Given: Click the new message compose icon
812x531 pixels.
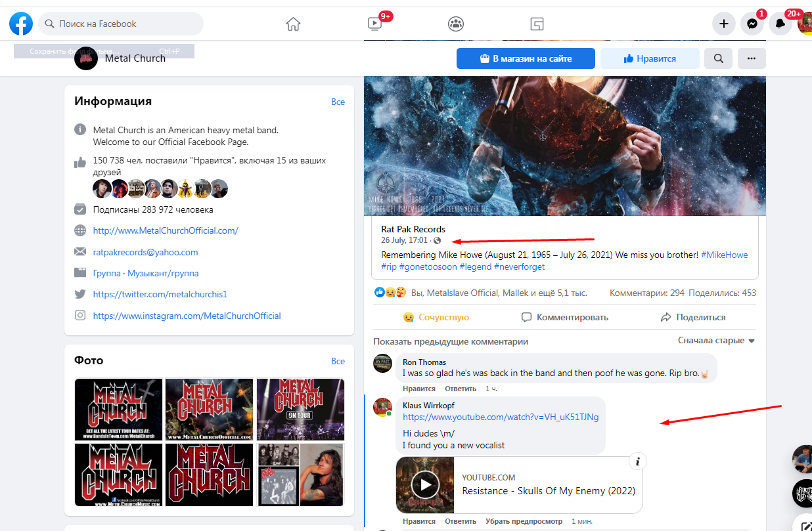Looking at the screenshot, I should [x=805, y=525].
